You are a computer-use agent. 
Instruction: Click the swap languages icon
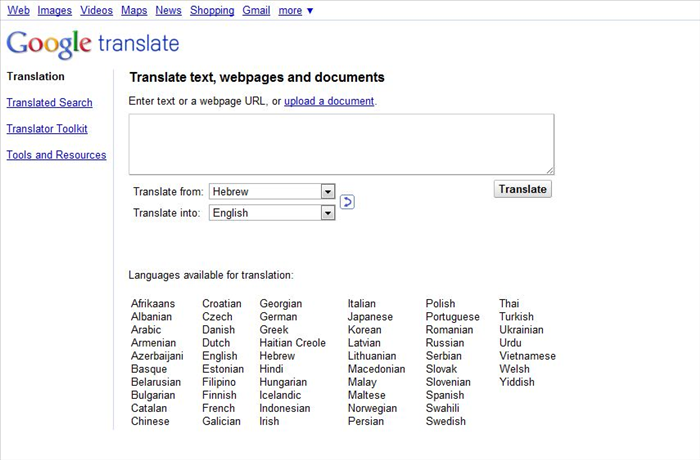coord(347,202)
